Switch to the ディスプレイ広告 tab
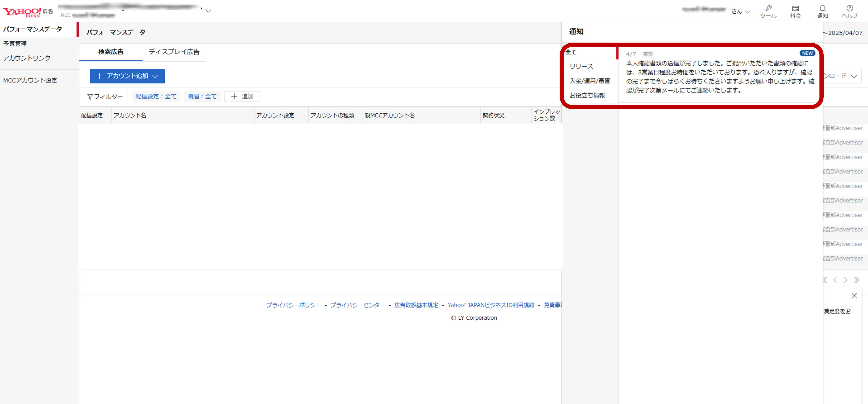Viewport: 868px width, 404px height. 174,52
